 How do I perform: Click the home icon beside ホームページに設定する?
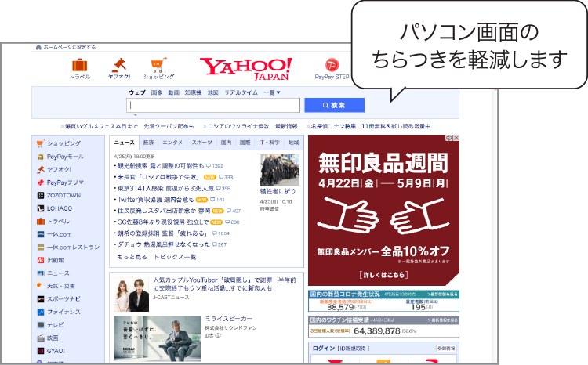coord(38,47)
